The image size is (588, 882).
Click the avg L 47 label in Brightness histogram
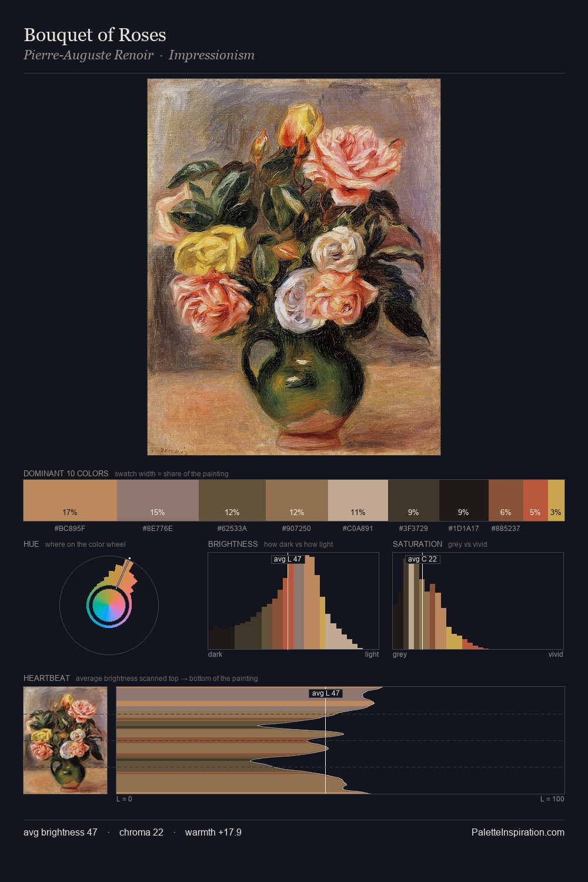288,559
